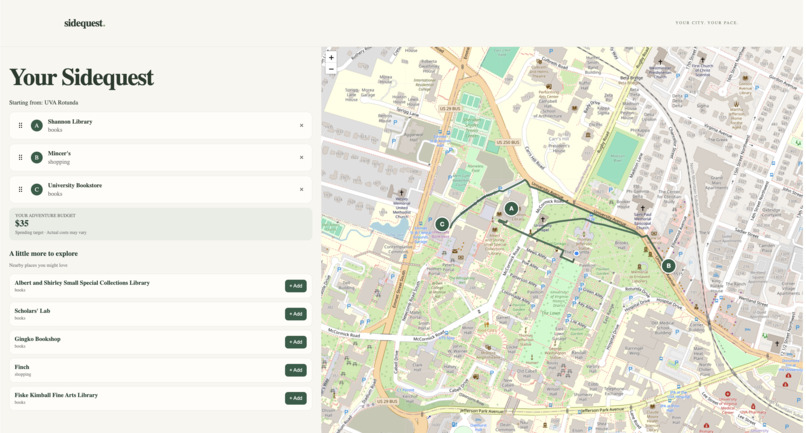
Task: Click 'Starting from: UVA Rotunda' text
Action: click(44, 103)
